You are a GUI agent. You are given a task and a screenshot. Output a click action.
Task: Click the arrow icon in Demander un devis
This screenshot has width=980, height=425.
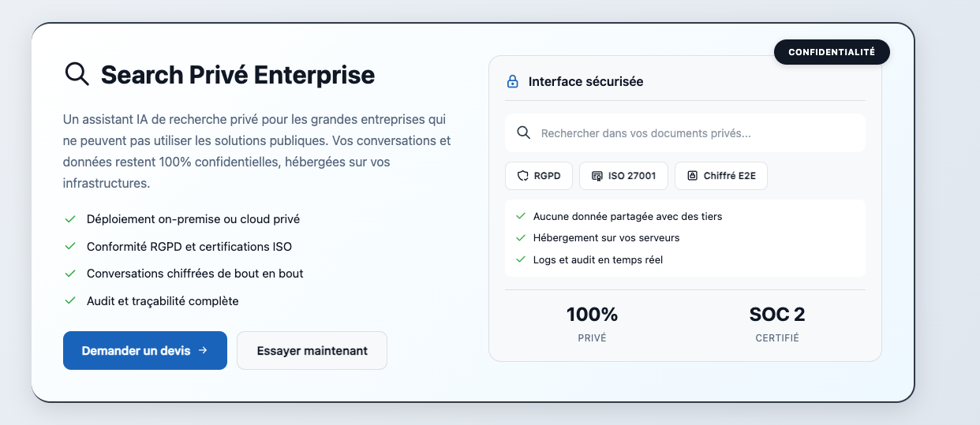[x=203, y=350]
